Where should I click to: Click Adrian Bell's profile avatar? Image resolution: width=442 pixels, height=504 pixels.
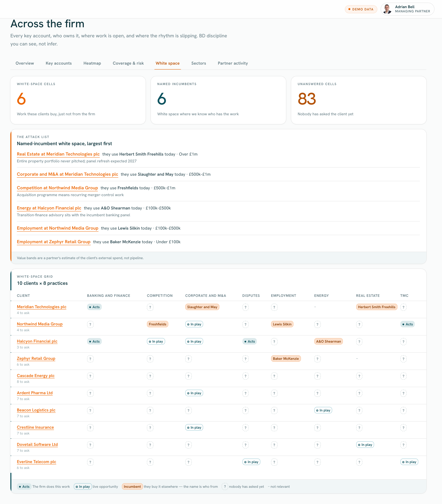click(x=388, y=9)
